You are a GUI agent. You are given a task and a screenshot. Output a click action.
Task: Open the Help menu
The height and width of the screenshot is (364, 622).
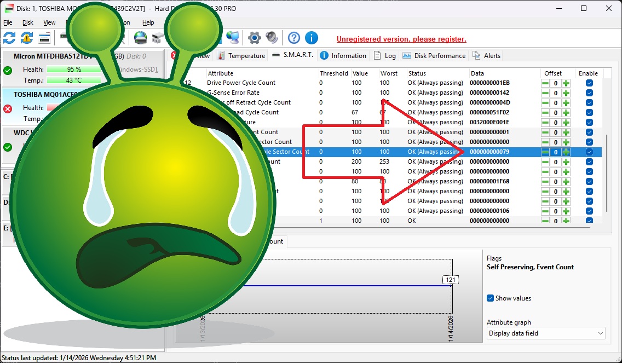coord(148,23)
